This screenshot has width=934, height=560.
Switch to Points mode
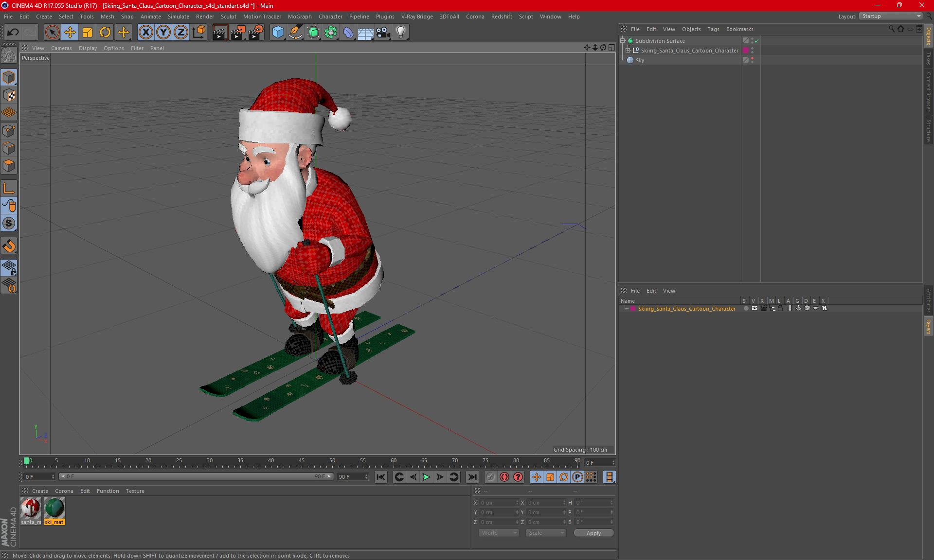9,131
